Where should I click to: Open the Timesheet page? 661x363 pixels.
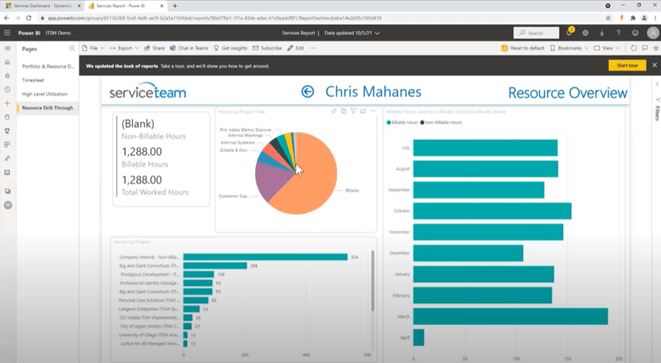[33, 80]
